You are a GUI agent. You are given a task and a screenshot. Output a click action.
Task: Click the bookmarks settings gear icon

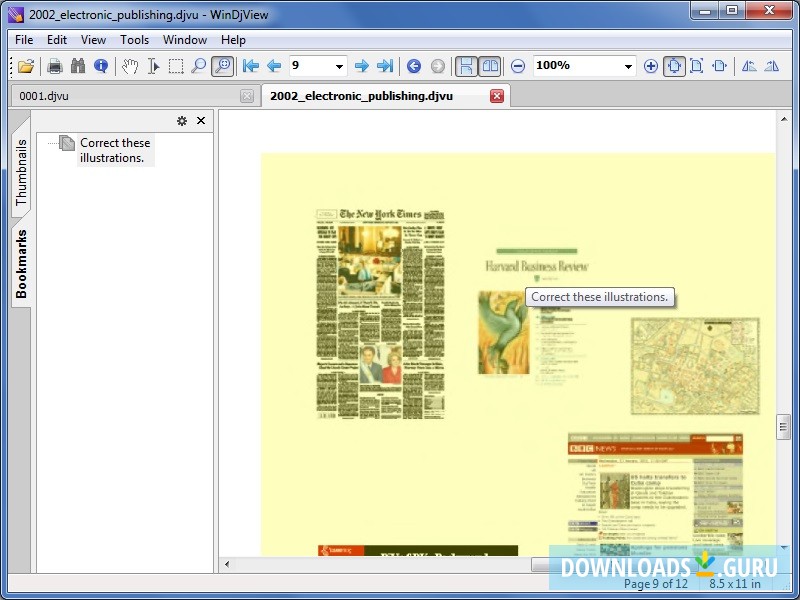[x=182, y=120]
